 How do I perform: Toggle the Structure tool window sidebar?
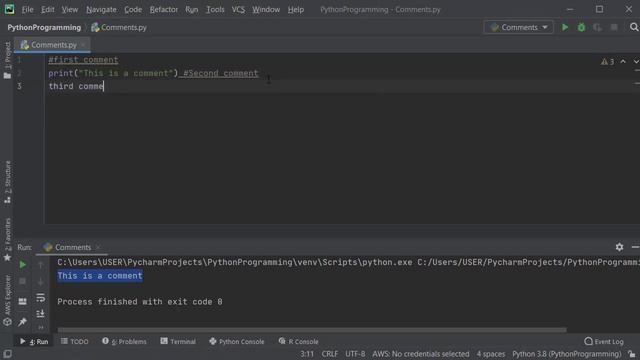click(x=7, y=182)
